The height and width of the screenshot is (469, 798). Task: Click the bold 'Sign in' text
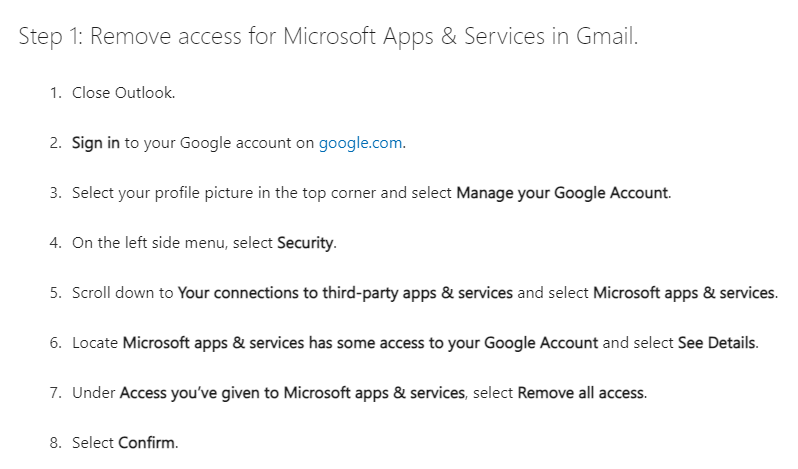coord(96,143)
